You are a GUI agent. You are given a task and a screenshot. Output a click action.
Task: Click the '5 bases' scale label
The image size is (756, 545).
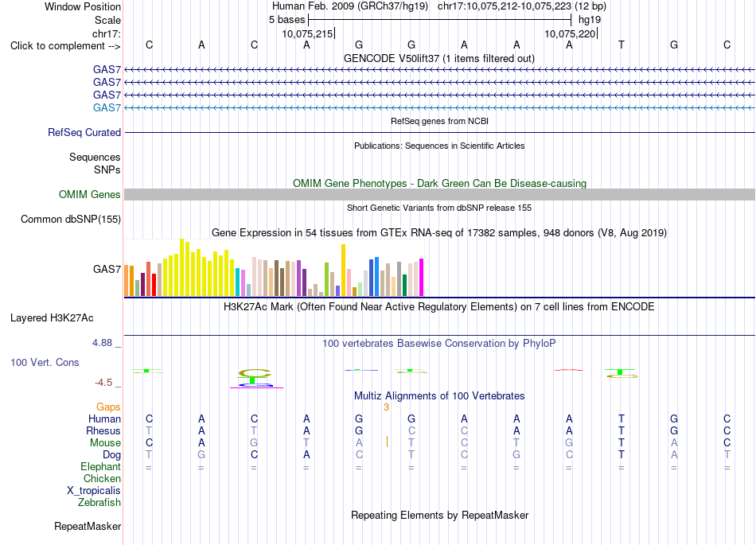coord(286,20)
